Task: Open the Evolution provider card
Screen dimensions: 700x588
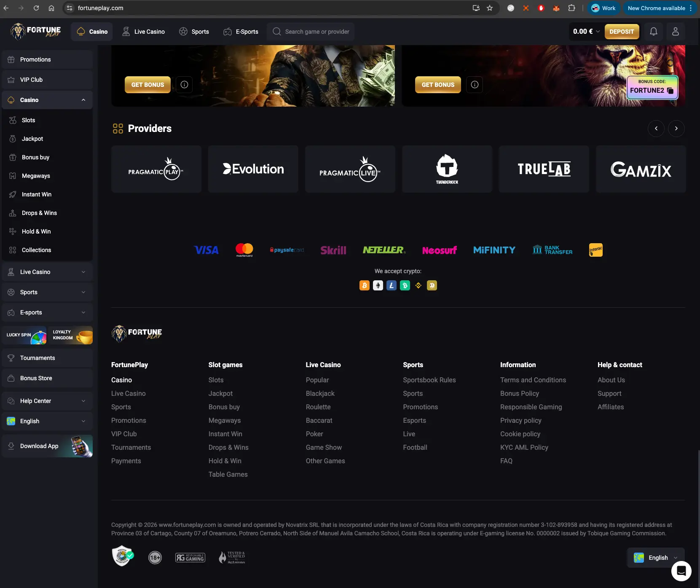Action: tap(253, 169)
